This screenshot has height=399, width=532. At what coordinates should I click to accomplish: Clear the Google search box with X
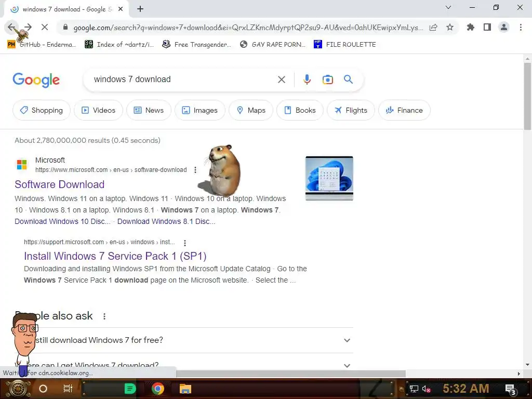tap(282, 79)
